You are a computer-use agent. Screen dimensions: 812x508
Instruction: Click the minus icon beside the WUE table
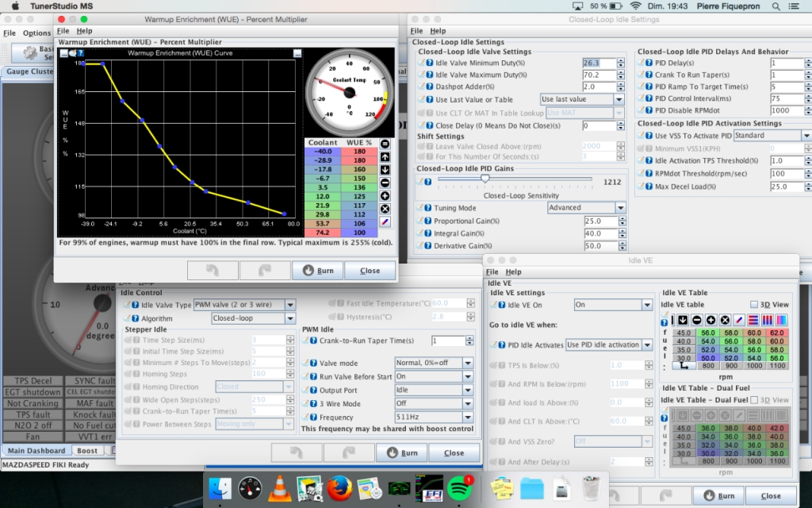coord(385,183)
